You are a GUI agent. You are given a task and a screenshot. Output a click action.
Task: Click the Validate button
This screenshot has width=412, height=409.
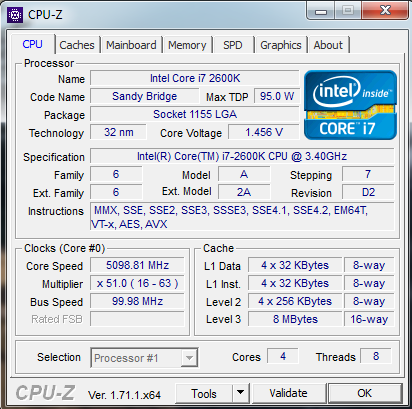(289, 393)
